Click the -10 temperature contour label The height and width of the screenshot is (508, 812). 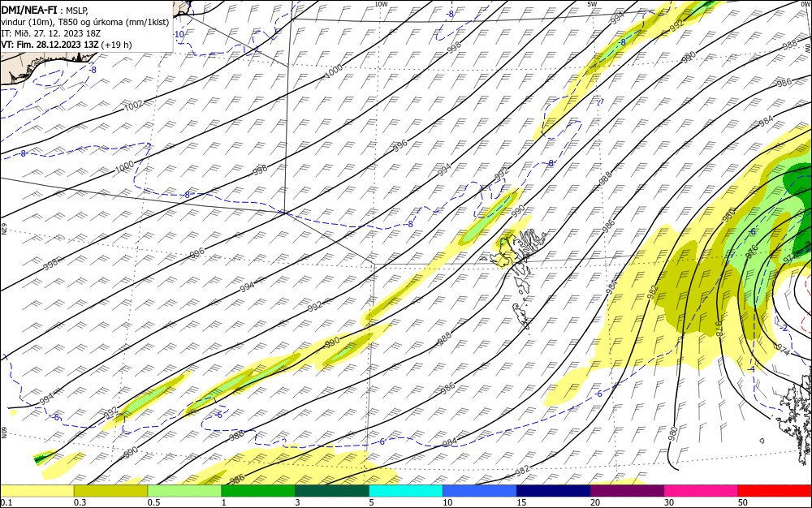point(178,35)
